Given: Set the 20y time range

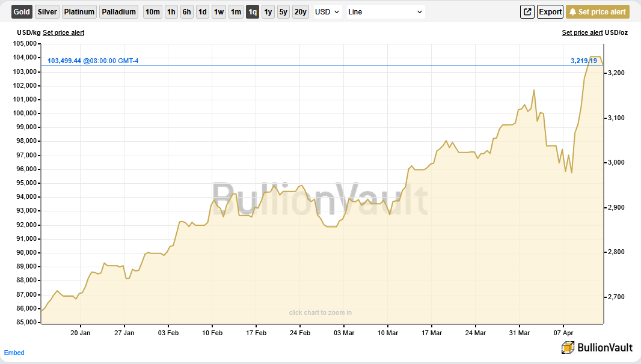Looking at the screenshot, I should (301, 12).
